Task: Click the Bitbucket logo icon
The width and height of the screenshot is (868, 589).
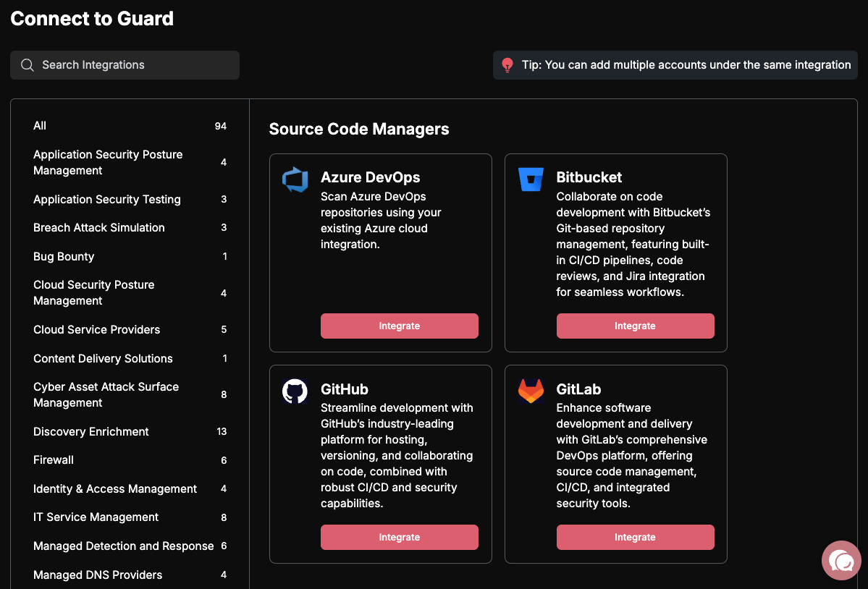Action: click(x=531, y=179)
